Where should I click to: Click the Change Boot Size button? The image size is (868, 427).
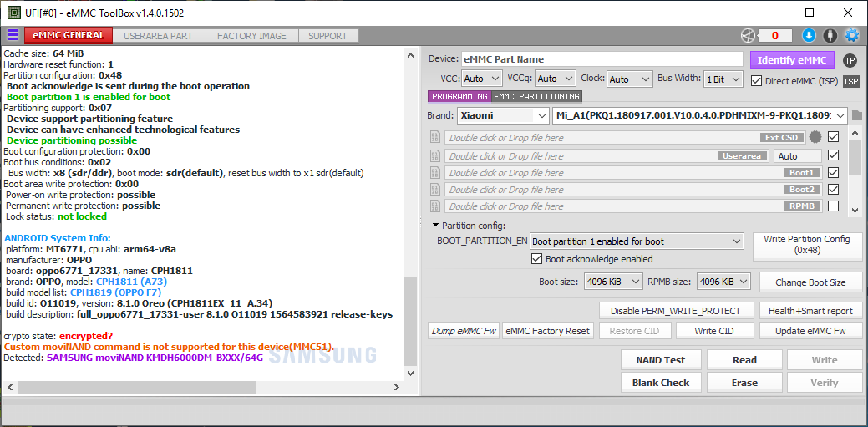[810, 282]
